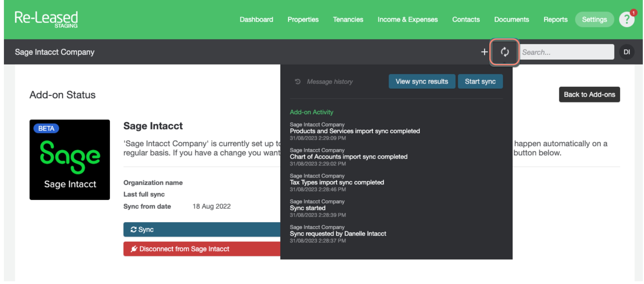This screenshot has height=284, width=644.
Task: Click the BETA badge
Action: point(46,128)
